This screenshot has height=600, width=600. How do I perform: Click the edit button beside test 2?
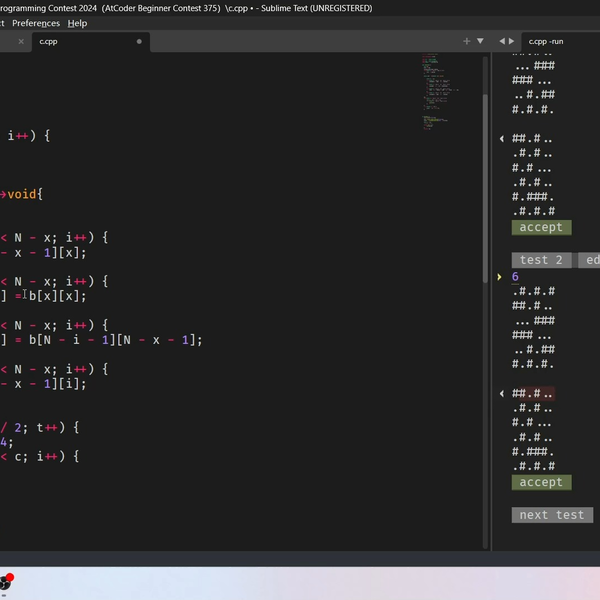[590, 260]
